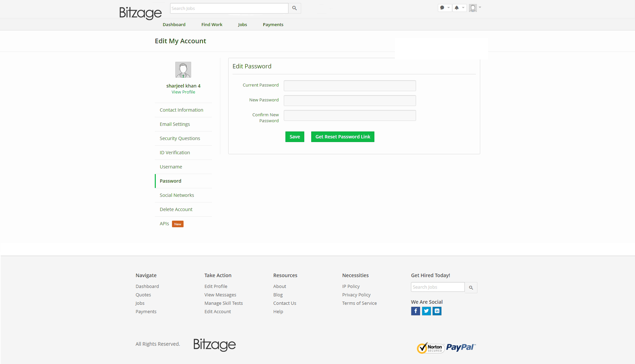
Task: Click the Facebook social icon
Action: point(415,311)
